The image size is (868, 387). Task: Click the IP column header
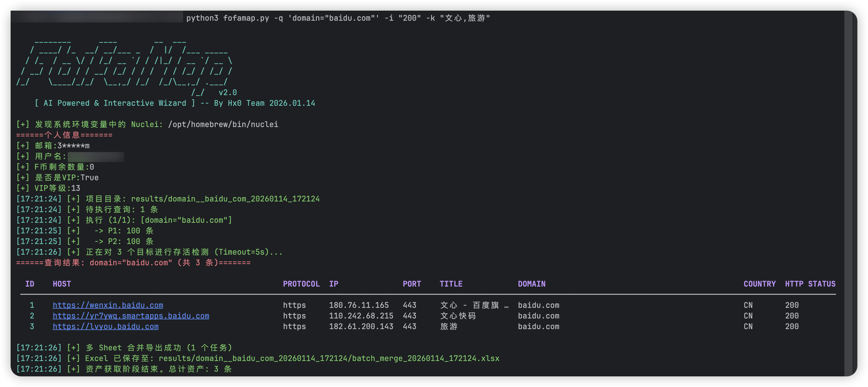(333, 284)
